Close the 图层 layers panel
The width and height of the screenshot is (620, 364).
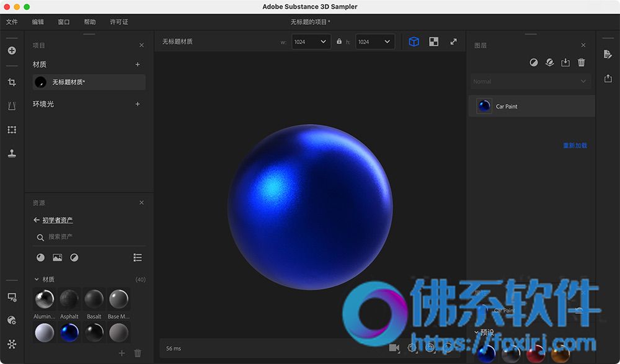[583, 45]
